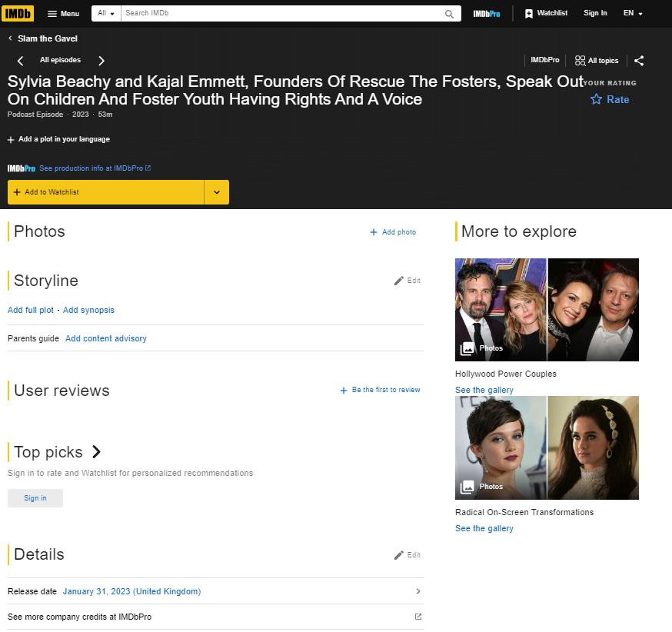672x632 pixels.
Task: Click the photo gallery icon on Power Couples image
Action: 467,349
